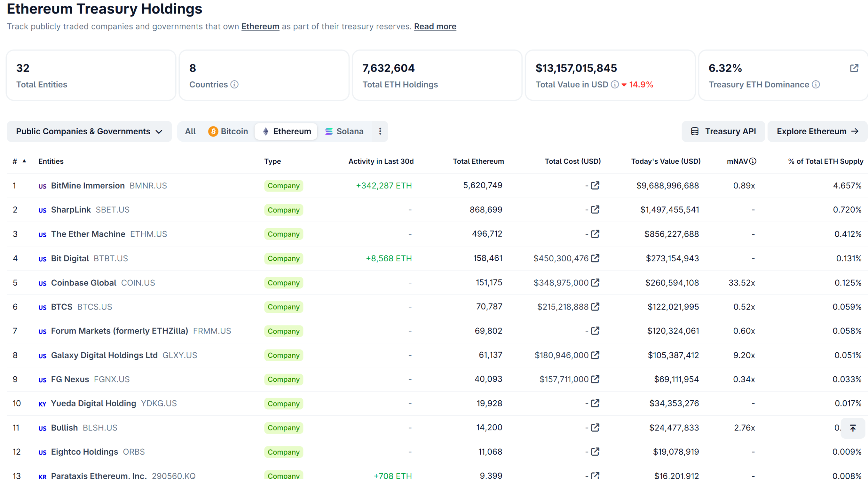
Task: Open FG Nexus $157,711,000 source link icon
Action: pyautogui.click(x=595, y=379)
